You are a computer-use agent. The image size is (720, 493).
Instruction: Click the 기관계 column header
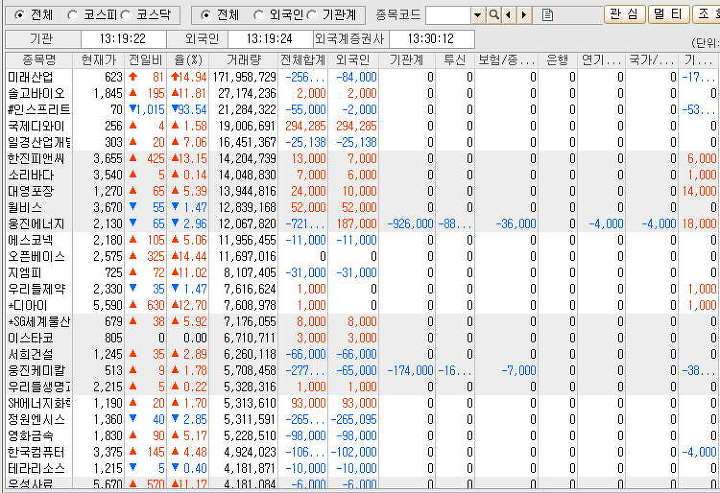point(406,60)
